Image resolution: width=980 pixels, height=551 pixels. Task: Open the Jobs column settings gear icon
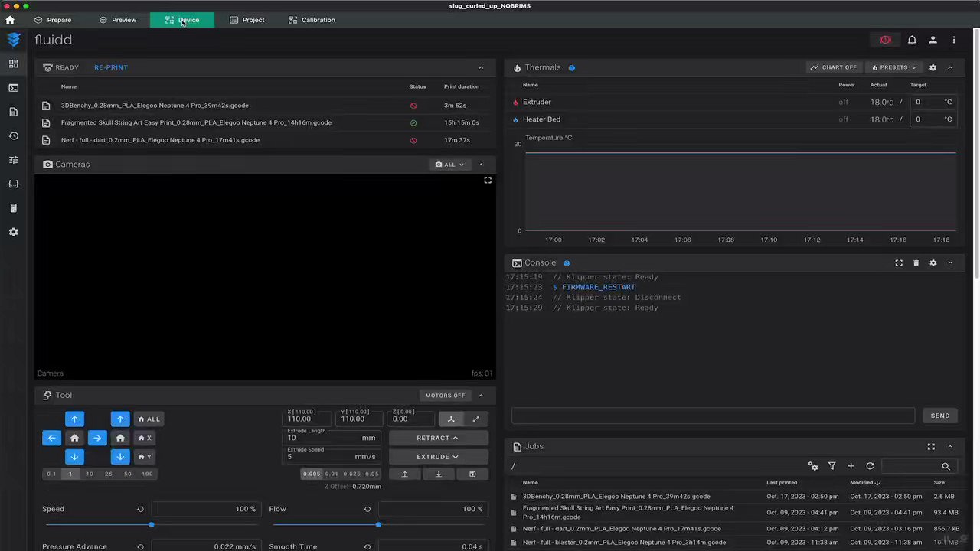point(813,466)
